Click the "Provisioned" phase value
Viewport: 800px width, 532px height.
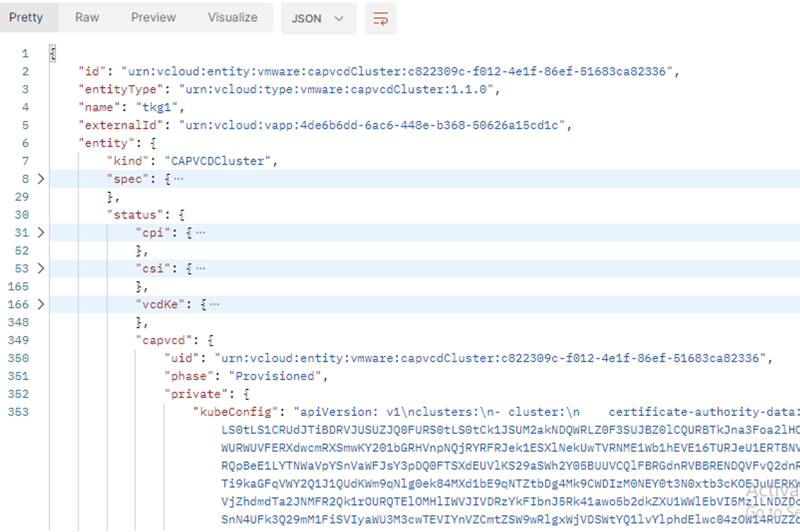click(275, 376)
